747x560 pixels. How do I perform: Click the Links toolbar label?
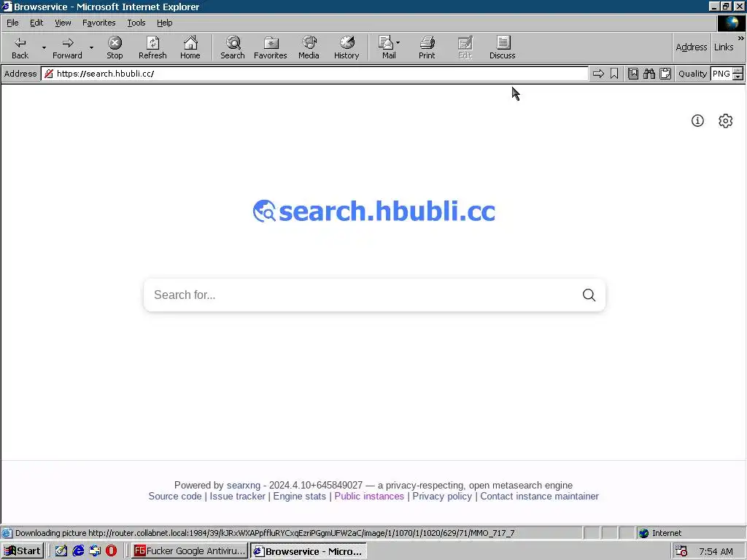724,47
